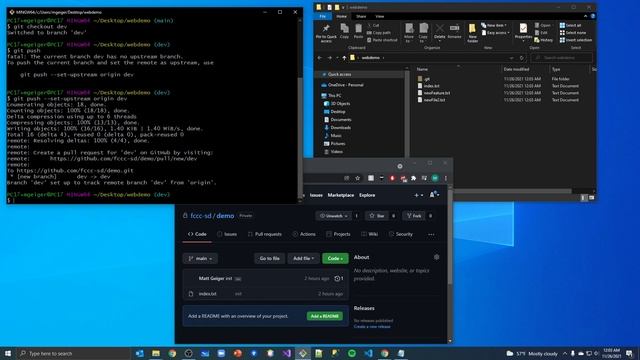The image size is (640, 360).
Task: Open the Copy to dropdown in Explorer
Action: pyautogui.click(x=423, y=33)
